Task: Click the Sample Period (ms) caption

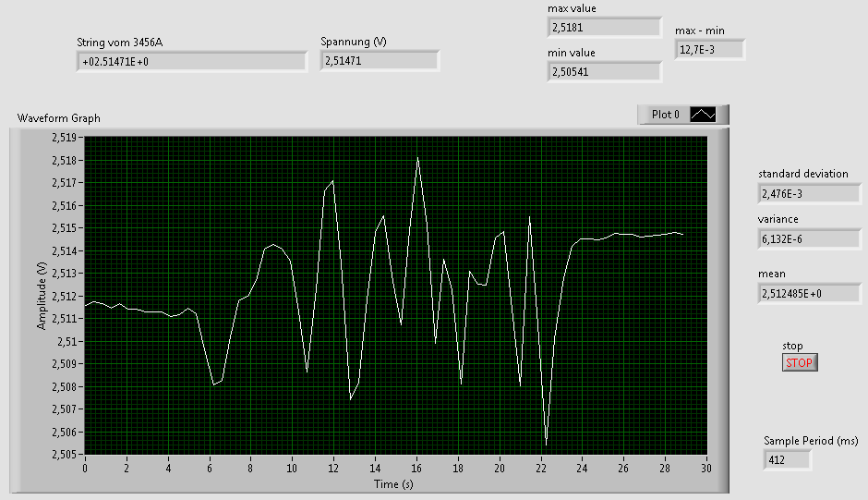Action: click(x=811, y=441)
